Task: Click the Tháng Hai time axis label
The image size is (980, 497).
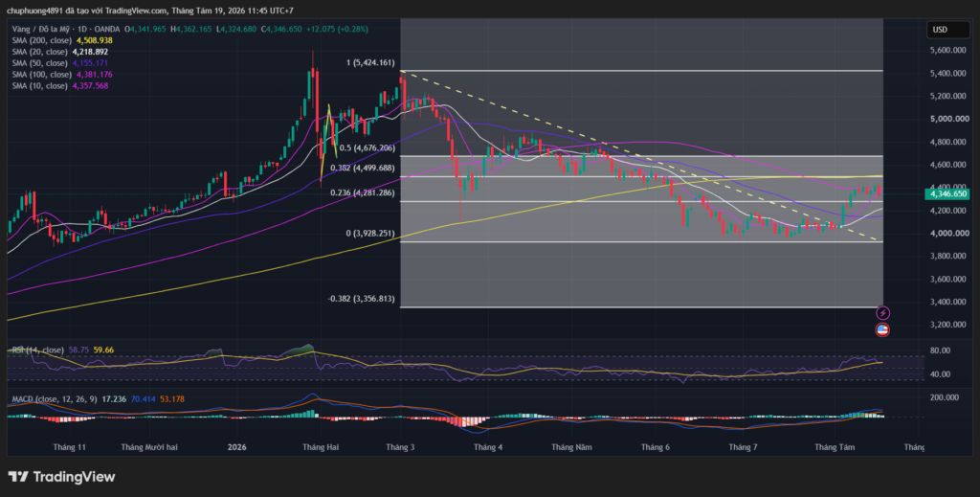Action: coord(320,447)
